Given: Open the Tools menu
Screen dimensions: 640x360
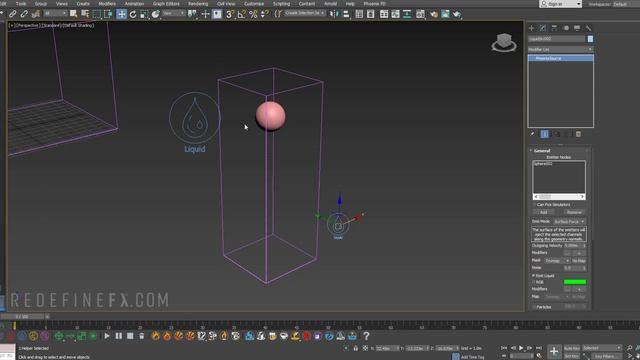Looking at the screenshot, I should (21, 4).
